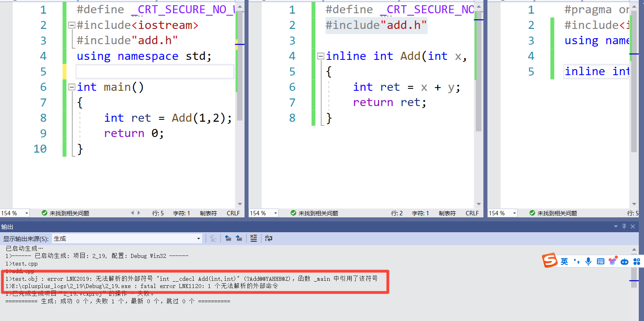Click 行: 5 in left editor status bar

click(158, 213)
